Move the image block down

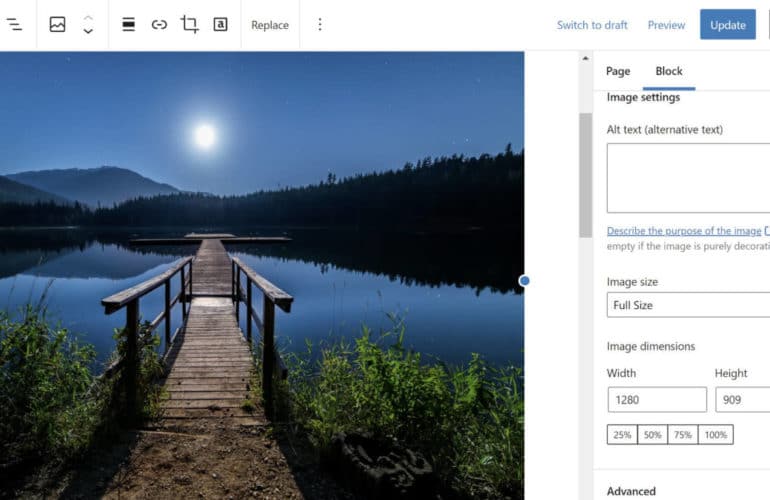[88, 32]
